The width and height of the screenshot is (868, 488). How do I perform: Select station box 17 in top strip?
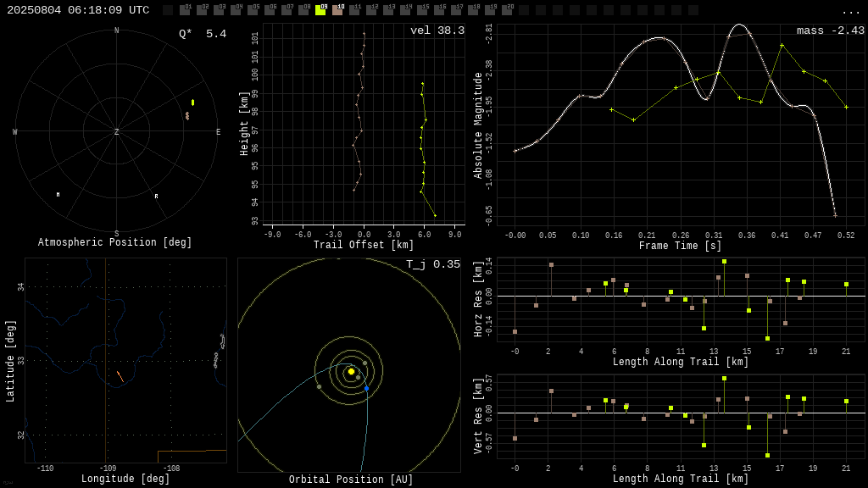[456, 10]
